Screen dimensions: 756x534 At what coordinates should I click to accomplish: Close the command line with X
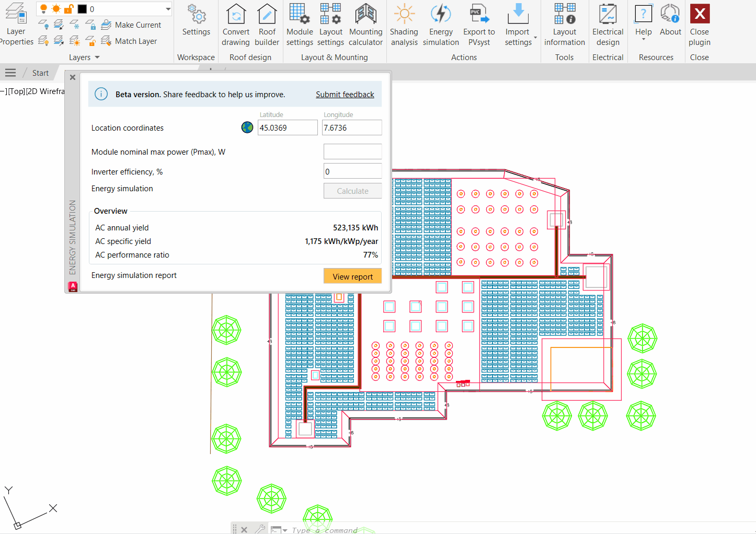tap(244, 530)
